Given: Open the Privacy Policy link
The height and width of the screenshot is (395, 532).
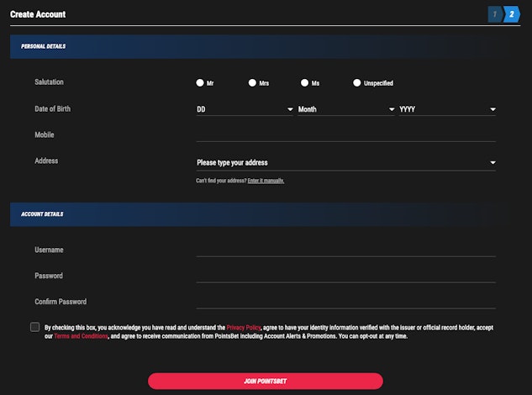Looking at the screenshot, I should [243, 328].
